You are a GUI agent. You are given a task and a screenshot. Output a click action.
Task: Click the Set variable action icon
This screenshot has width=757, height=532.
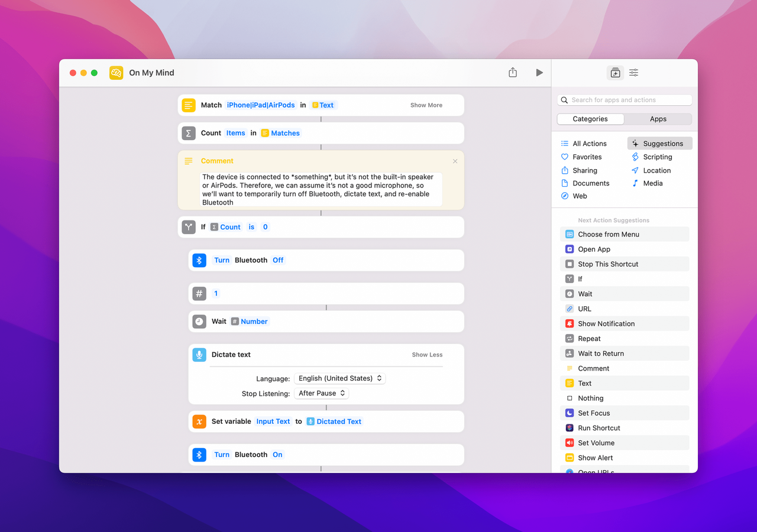tap(199, 421)
